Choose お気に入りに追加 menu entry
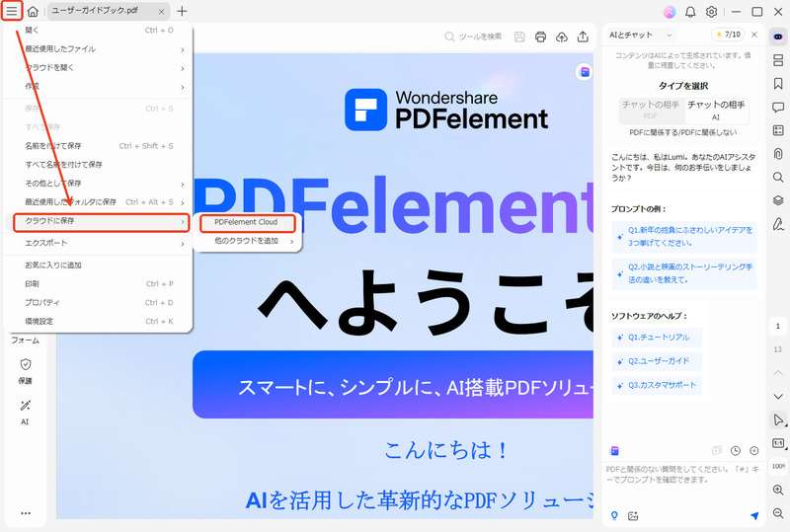The width and height of the screenshot is (790, 532). coord(98,265)
